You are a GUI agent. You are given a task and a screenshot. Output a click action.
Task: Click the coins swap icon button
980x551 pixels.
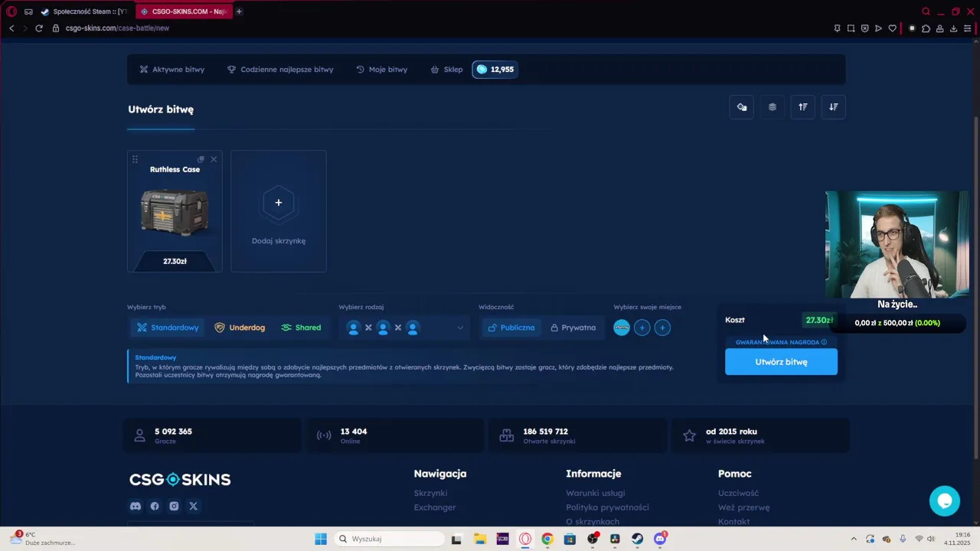742,107
